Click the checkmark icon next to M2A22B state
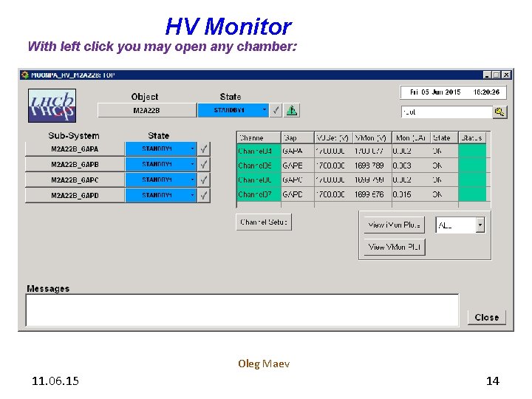 point(276,110)
